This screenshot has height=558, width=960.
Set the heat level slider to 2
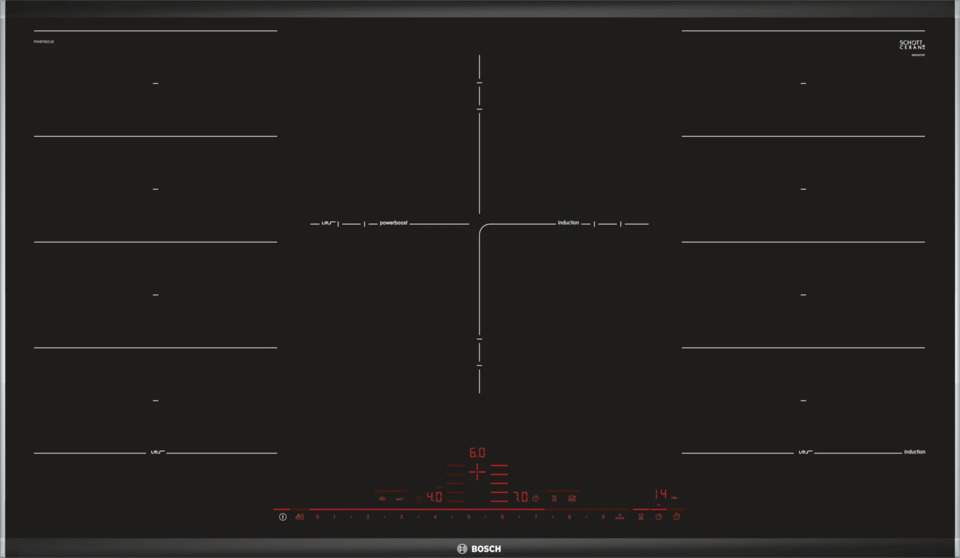click(x=368, y=517)
